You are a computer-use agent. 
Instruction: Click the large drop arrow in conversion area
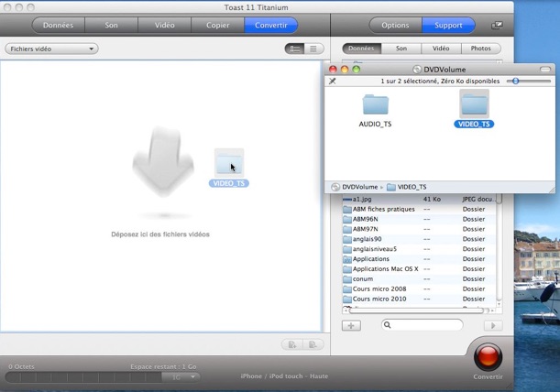click(x=163, y=162)
